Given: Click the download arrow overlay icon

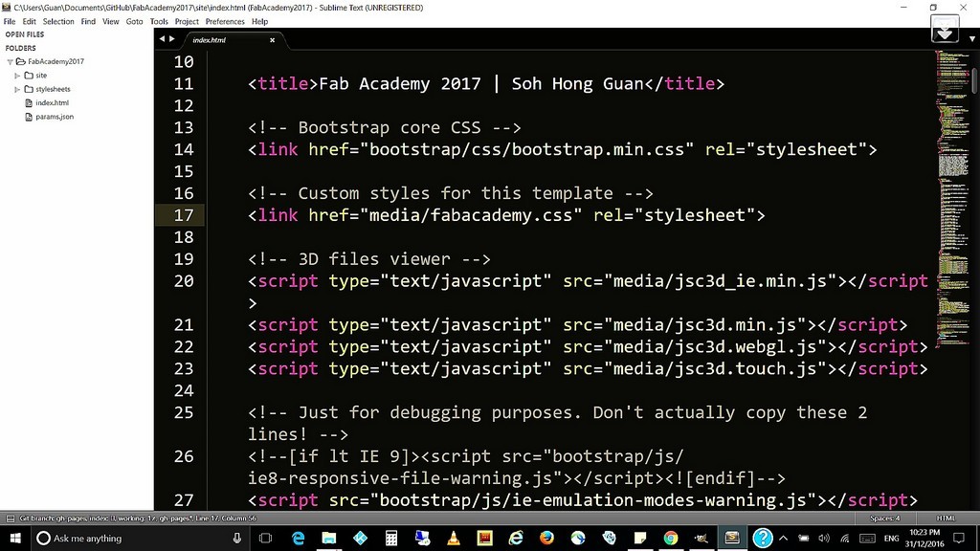Looking at the screenshot, I should [x=945, y=30].
